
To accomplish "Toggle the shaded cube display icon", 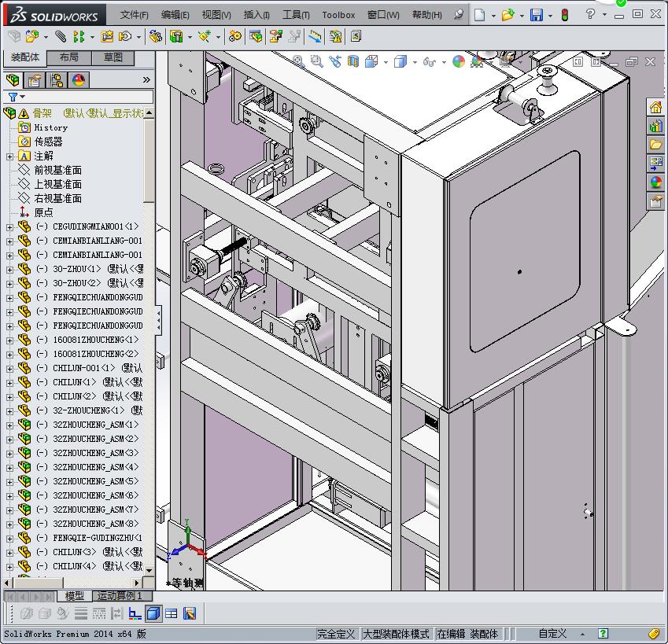I will pos(153,613).
